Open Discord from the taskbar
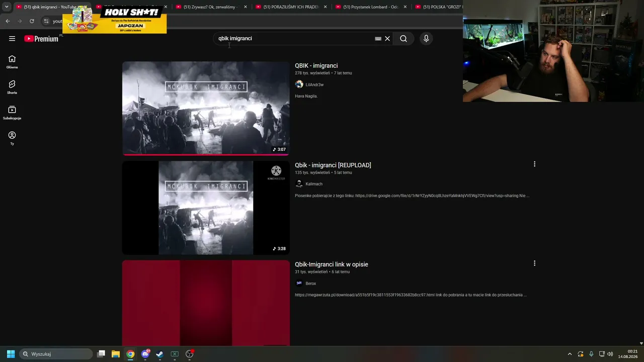Screen dimensions: 644x362 tap(145, 354)
